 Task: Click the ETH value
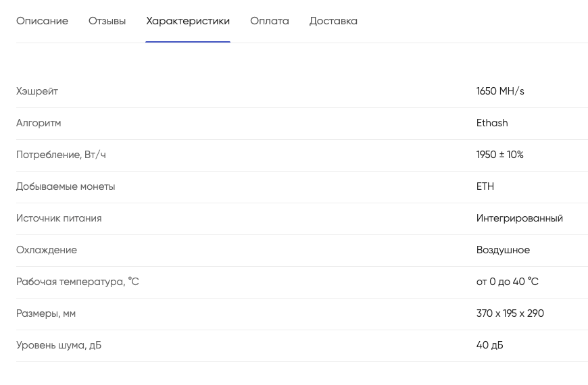pyautogui.click(x=485, y=186)
